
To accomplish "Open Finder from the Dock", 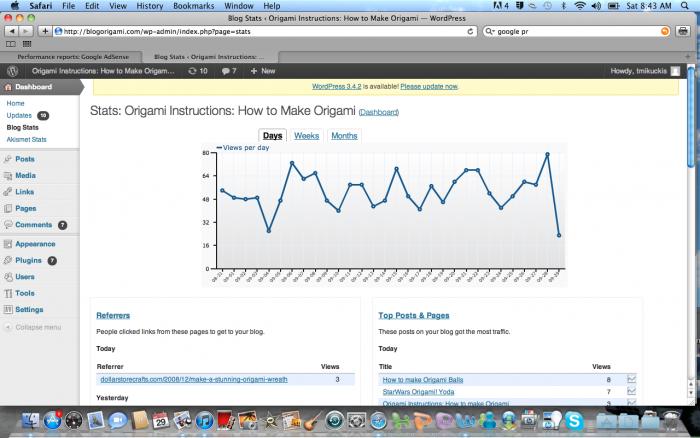I will click(30, 421).
